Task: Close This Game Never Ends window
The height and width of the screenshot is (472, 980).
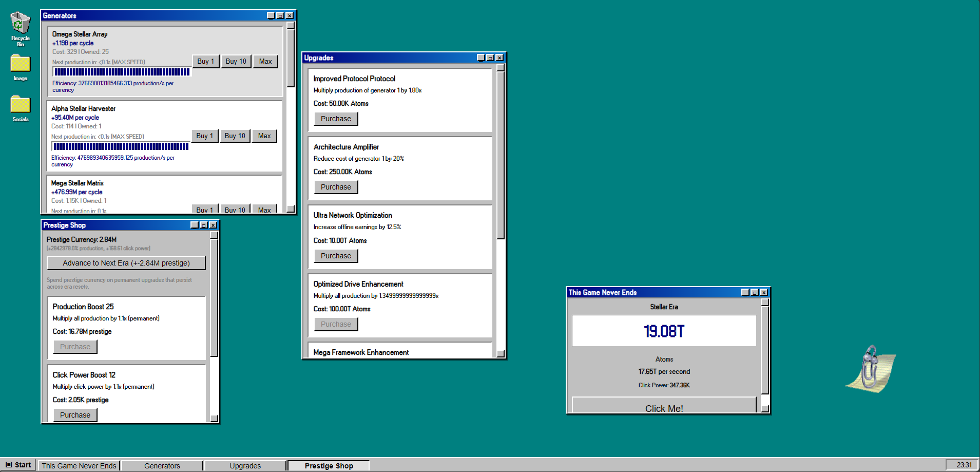Action: 764,292
